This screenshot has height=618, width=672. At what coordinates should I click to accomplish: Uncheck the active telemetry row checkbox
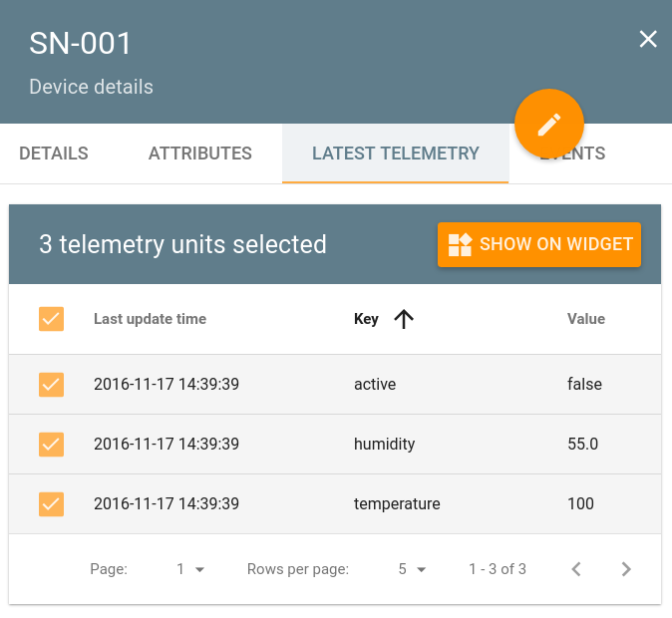tap(51, 385)
